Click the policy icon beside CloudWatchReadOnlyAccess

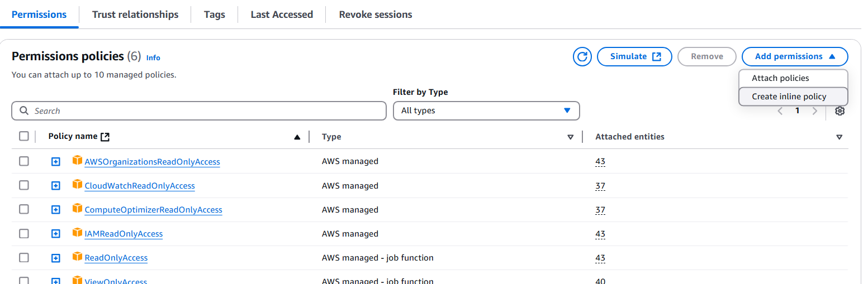(x=77, y=185)
